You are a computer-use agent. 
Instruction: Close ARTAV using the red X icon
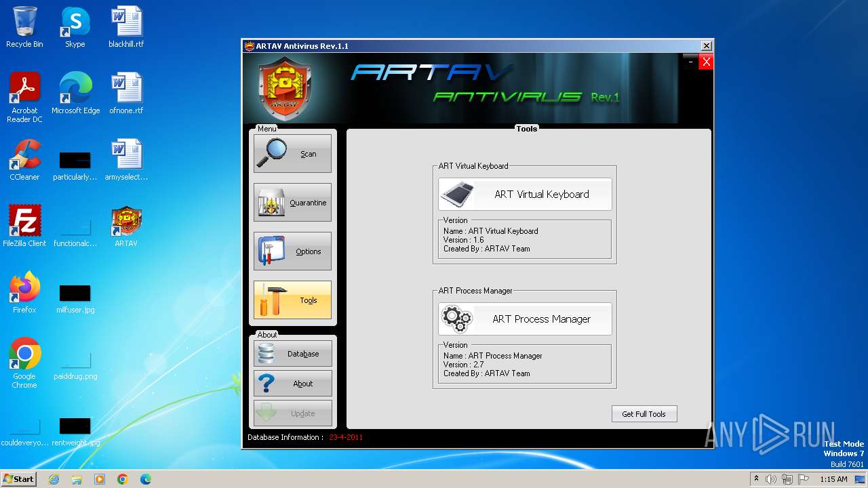coord(706,62)
